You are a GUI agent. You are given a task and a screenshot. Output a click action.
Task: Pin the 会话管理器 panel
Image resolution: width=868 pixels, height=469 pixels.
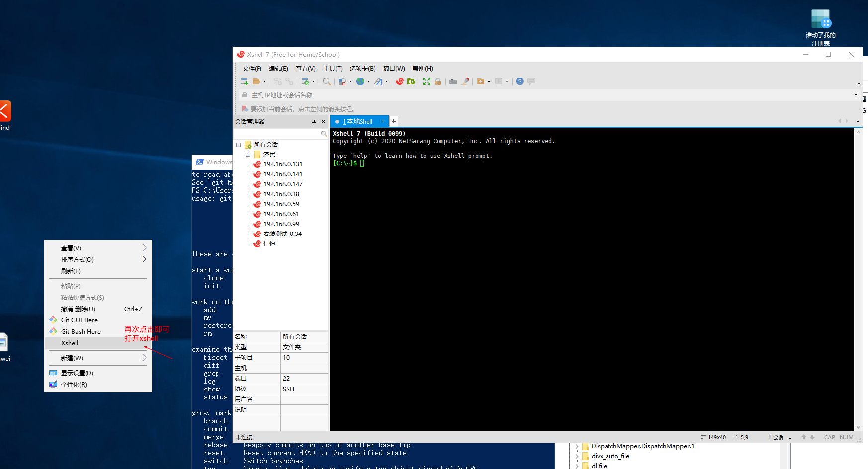pyautogui.click(x=314, y=122)
